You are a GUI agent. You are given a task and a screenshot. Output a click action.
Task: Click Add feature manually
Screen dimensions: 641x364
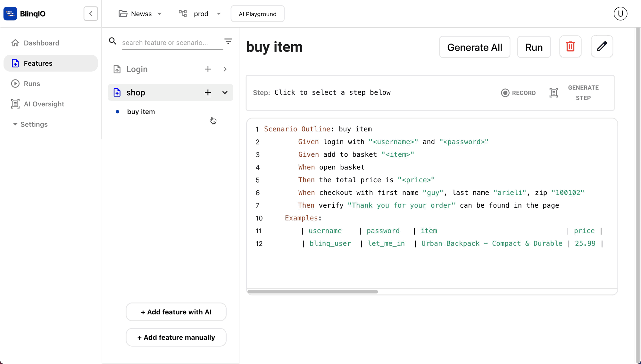(176, 337)
